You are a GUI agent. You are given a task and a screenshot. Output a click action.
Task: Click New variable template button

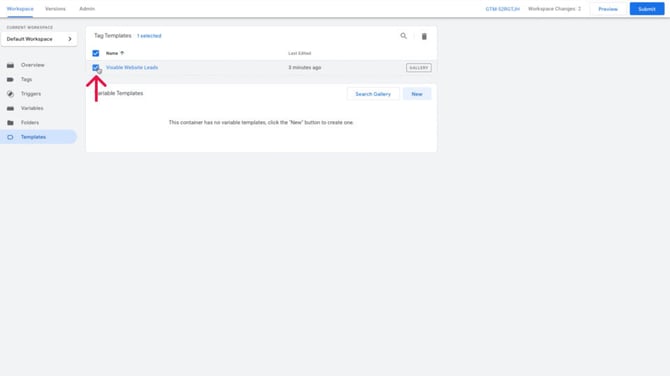pyautogui.click(x=417, y=94)
